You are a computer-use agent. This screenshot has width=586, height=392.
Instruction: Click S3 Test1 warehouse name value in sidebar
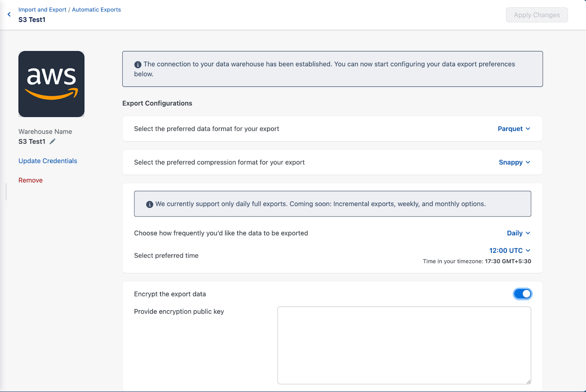tap(32, 141)
